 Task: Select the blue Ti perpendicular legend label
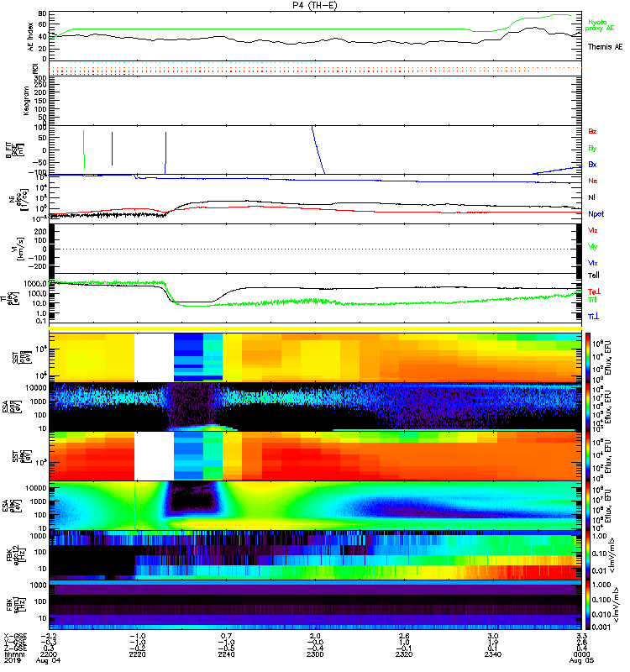point(593,317)
